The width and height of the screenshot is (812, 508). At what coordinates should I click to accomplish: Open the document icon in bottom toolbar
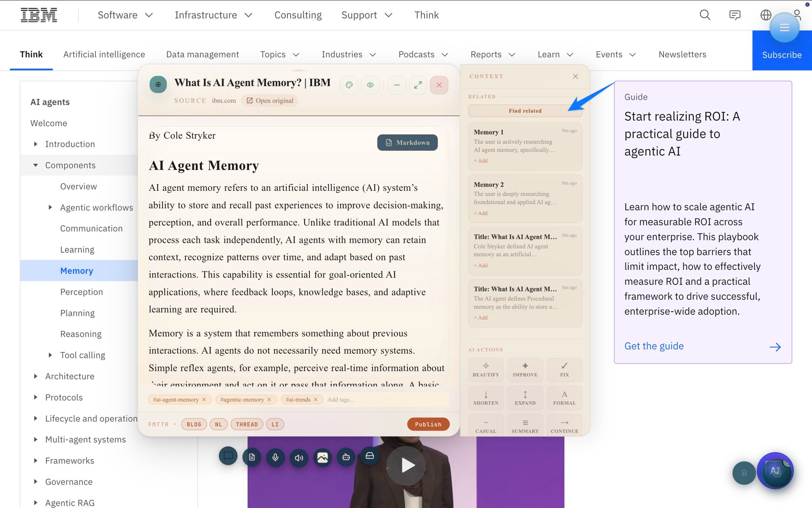[x=252, y=457]
